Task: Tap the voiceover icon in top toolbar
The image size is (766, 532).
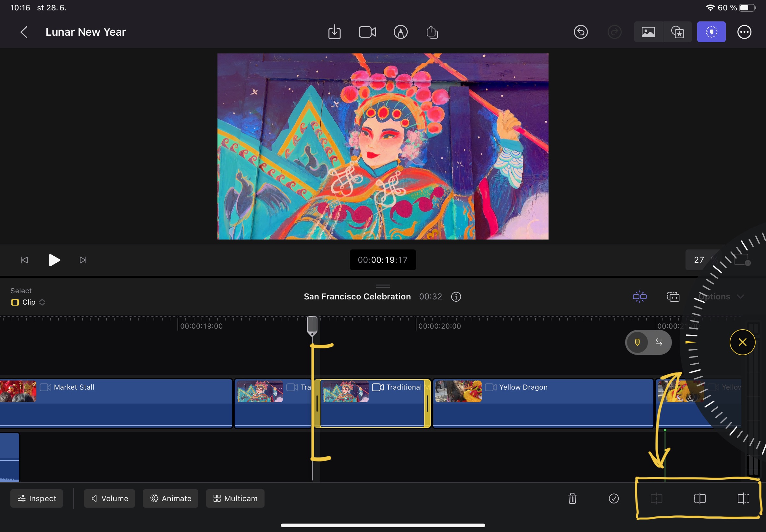Action: [x=400, y=32]
